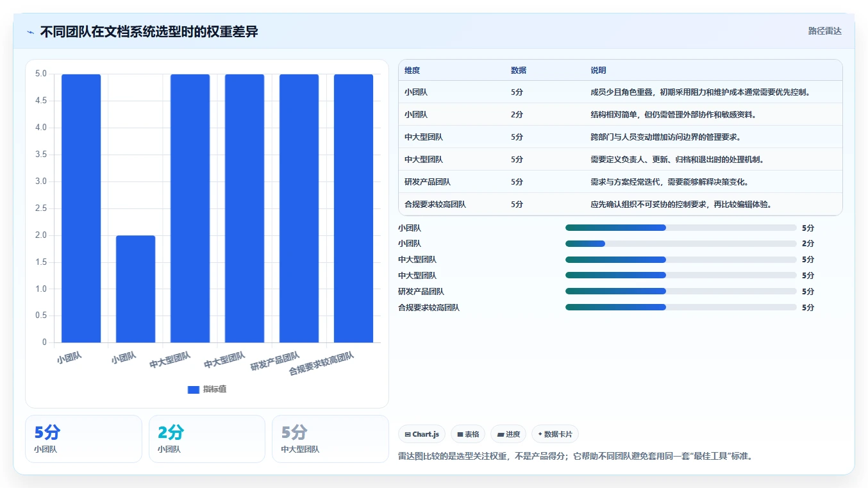The width and height of the screenshot is (868, 488).
Task: Click the icon beside the page title
Action: tap(31, 31)
